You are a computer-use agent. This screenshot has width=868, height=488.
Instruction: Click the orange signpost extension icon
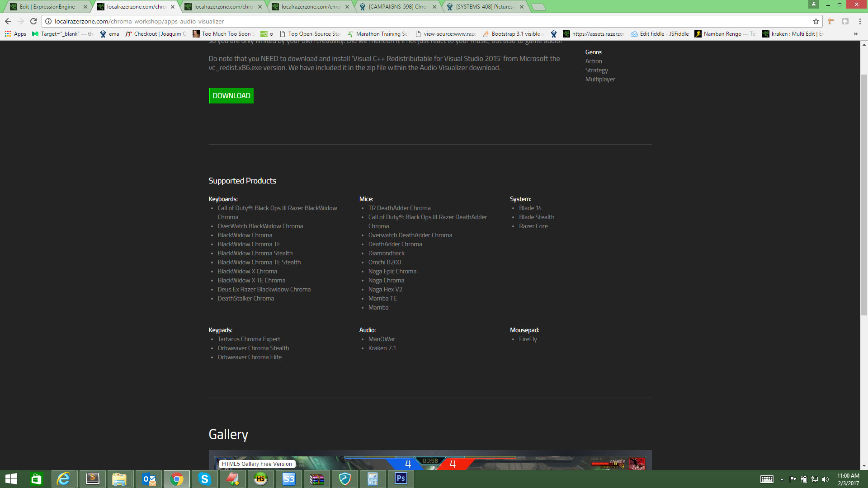point(831,21)
